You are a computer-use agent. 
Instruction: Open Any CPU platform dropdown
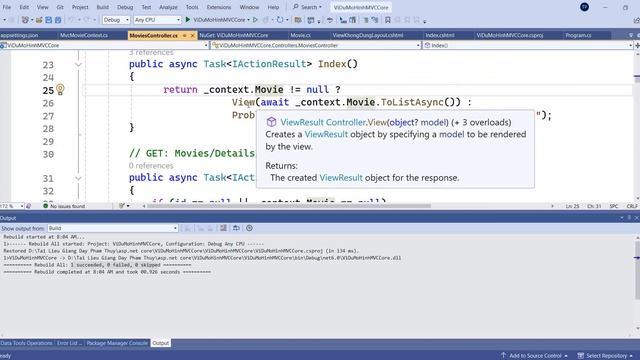pos(157,20)
